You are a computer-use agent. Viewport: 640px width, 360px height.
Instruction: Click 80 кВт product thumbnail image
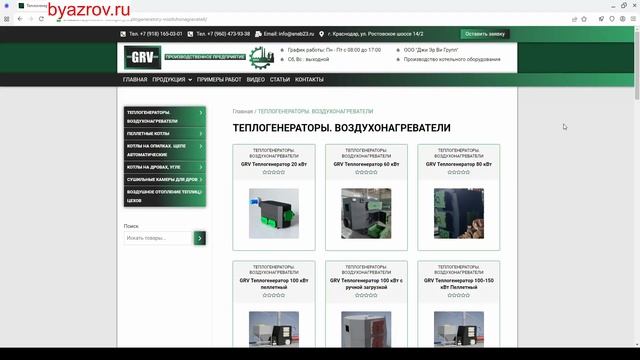(x=458, y=213)
